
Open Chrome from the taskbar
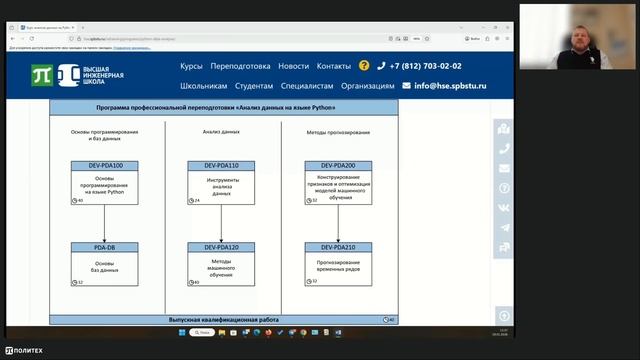303,333
